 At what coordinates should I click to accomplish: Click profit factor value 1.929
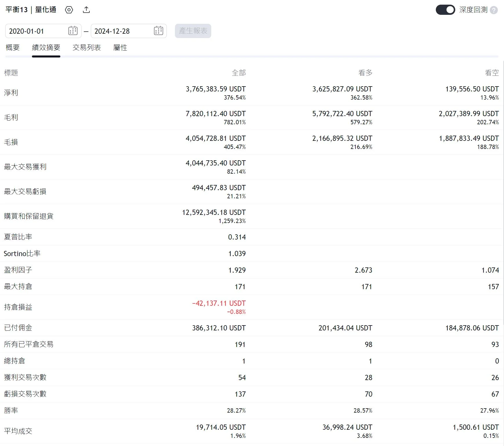(237, 270)
